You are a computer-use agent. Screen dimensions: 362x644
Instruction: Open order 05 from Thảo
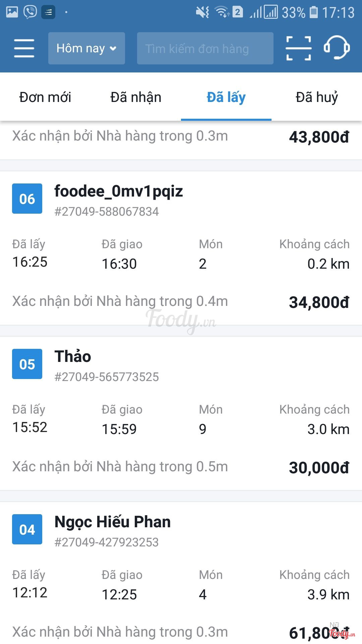[x=73, y=357]
